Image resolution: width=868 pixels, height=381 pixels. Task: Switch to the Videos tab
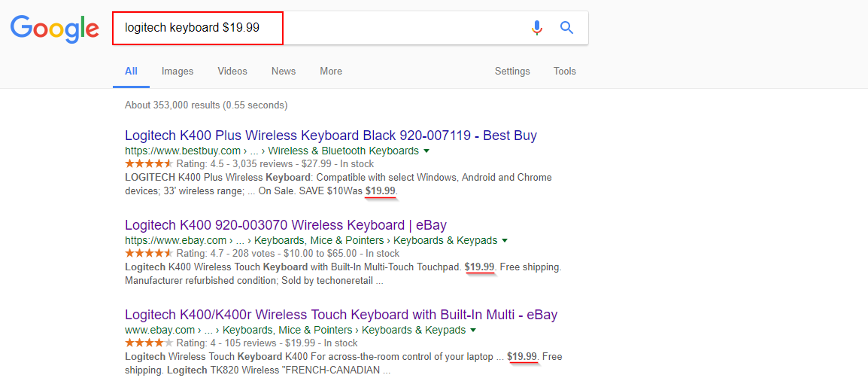tap(232, 71)
